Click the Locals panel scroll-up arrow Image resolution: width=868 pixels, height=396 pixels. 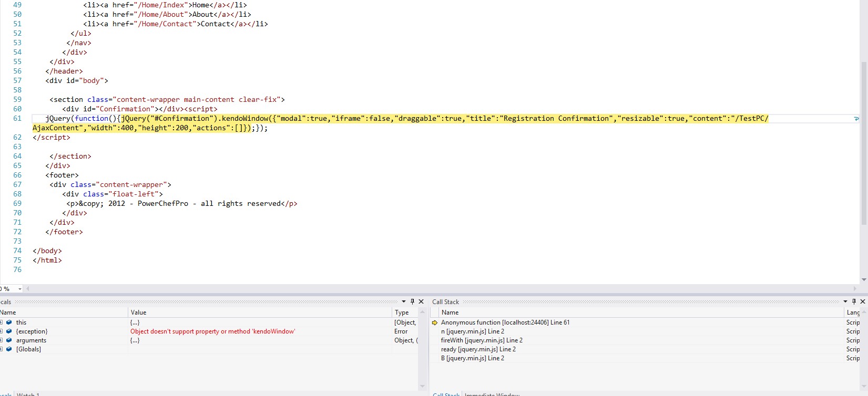click(422, 312)
